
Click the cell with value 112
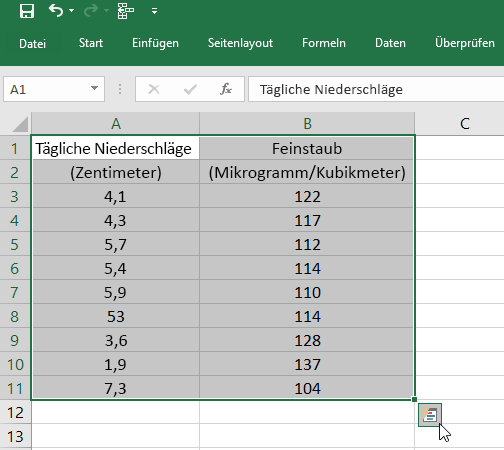307,244
